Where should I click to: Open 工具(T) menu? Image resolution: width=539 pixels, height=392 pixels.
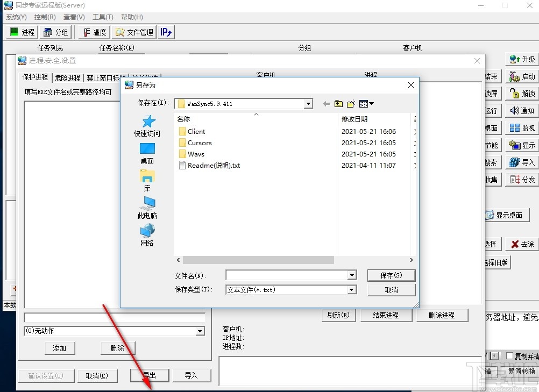(x=103, y=17)
